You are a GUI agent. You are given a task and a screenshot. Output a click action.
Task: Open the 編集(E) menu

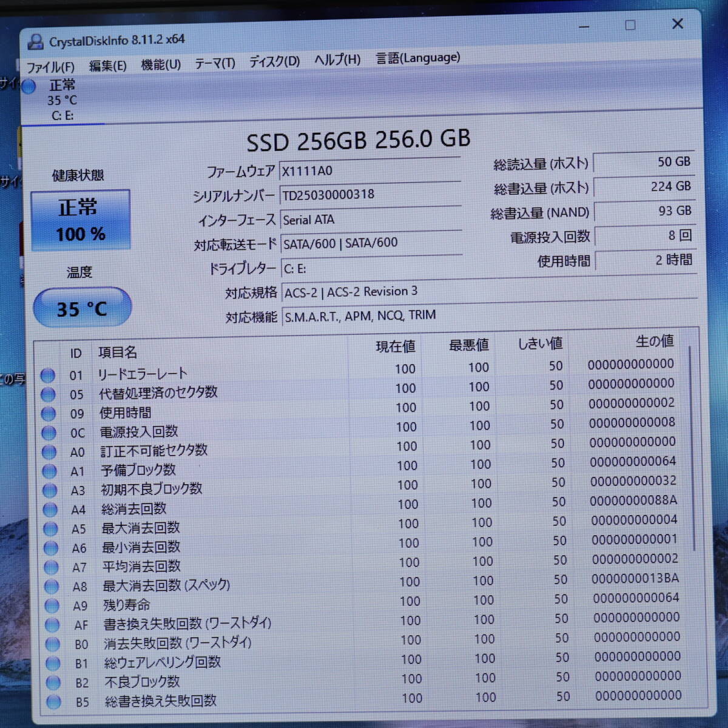point(107,66)
